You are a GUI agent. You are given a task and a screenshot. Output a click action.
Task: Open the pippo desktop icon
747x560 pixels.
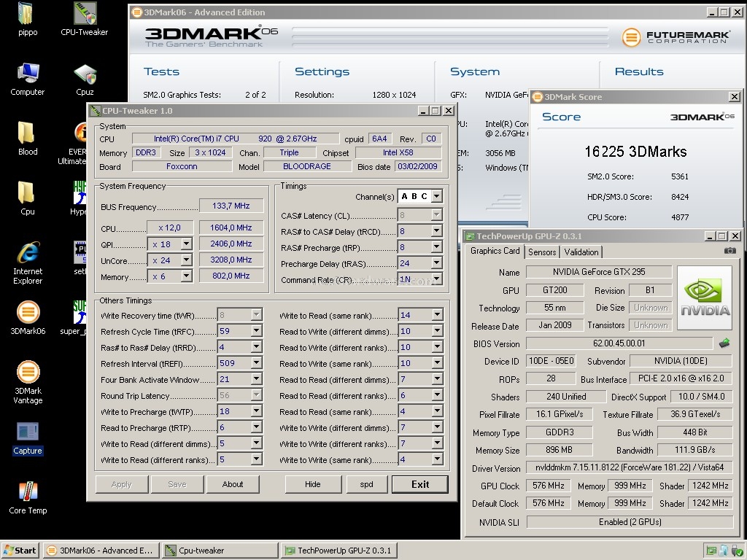click(x=27, y=20)
